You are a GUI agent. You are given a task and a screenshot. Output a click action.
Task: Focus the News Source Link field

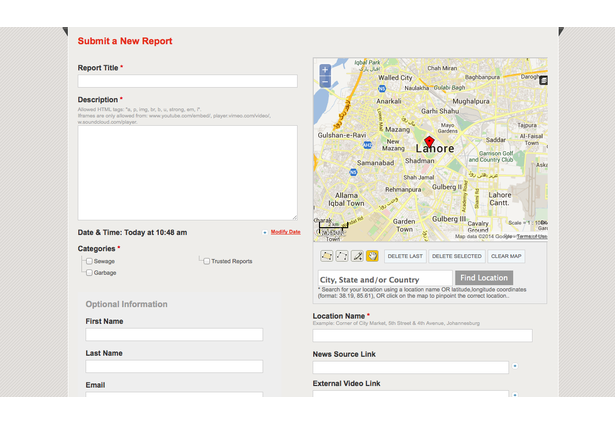coord(411,368)
